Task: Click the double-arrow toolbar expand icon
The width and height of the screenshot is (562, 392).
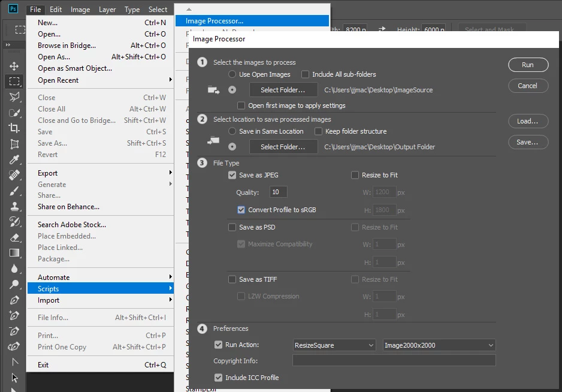Action: point(8,45)
